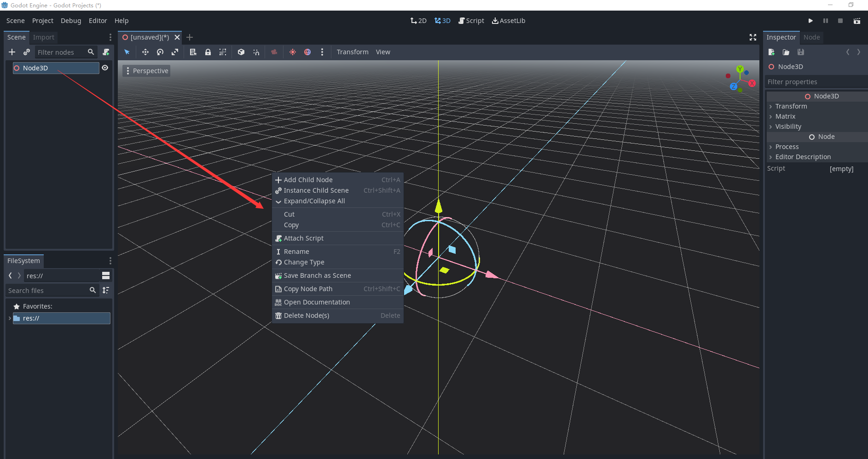Choose Attach Script from the context menu
This screenshot has width=868, height=459.
click(304, 238)
